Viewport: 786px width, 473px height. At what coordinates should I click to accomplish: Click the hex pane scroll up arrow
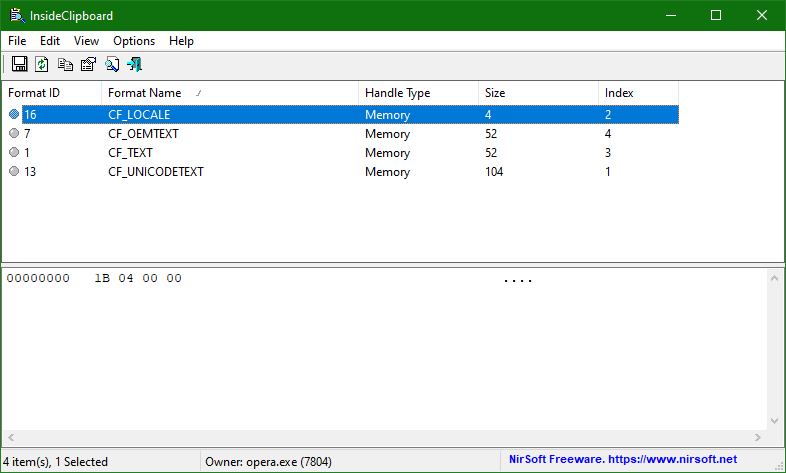774,278
